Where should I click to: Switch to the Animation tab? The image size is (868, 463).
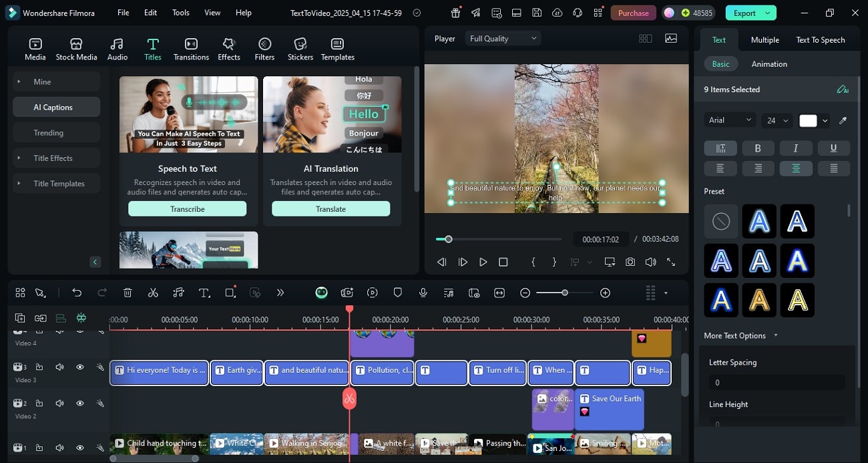click(x=769, y=64)
